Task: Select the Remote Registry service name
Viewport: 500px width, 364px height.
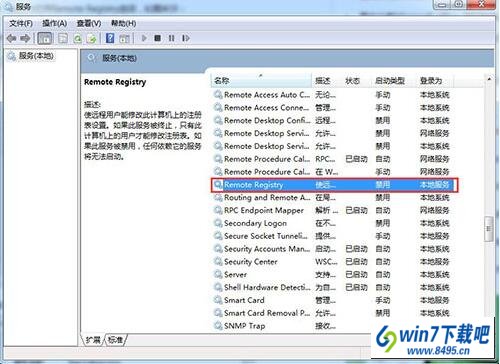Action: click(254, 185)
